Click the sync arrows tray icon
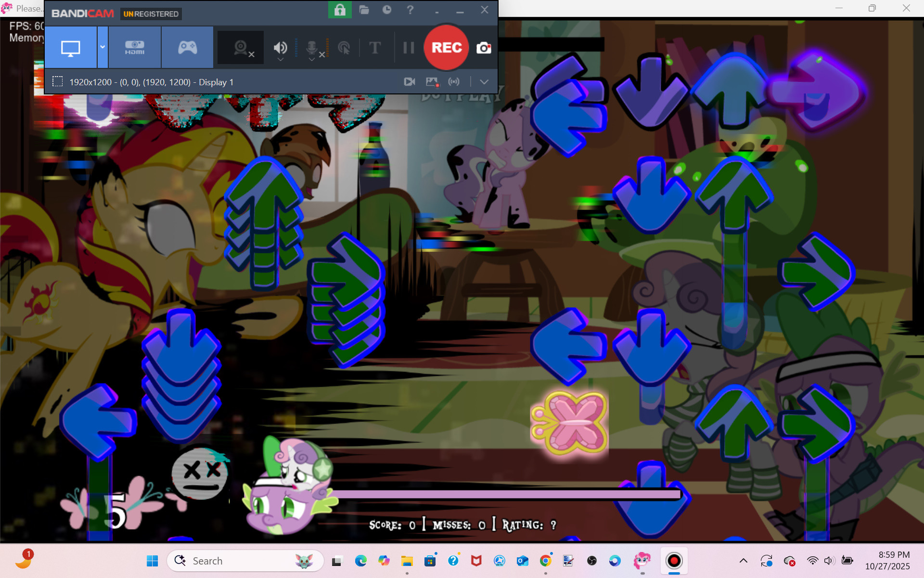The width and height of the screenshot is (924, 578). (766, 561)
